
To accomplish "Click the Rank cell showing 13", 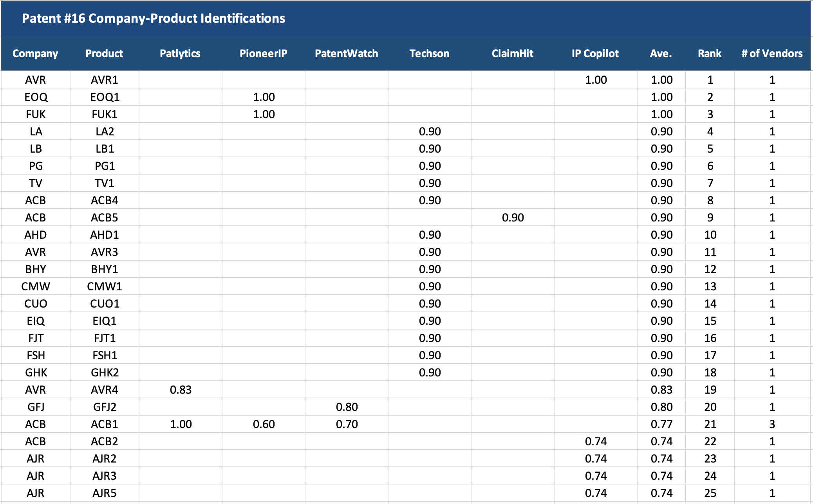I will [x=710, y=286].
